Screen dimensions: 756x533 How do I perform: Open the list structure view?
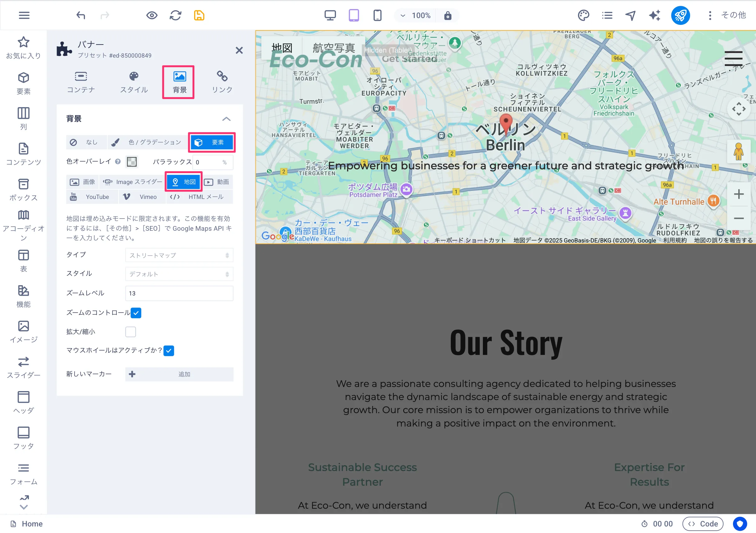[x=607, y=16]
